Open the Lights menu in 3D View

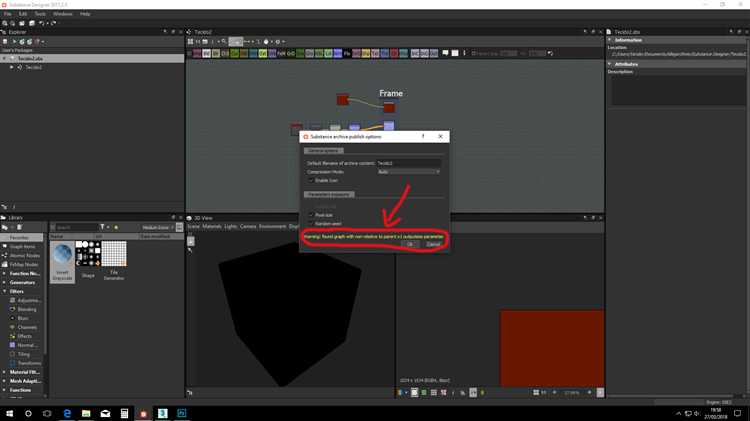click(x=231, y=226)
